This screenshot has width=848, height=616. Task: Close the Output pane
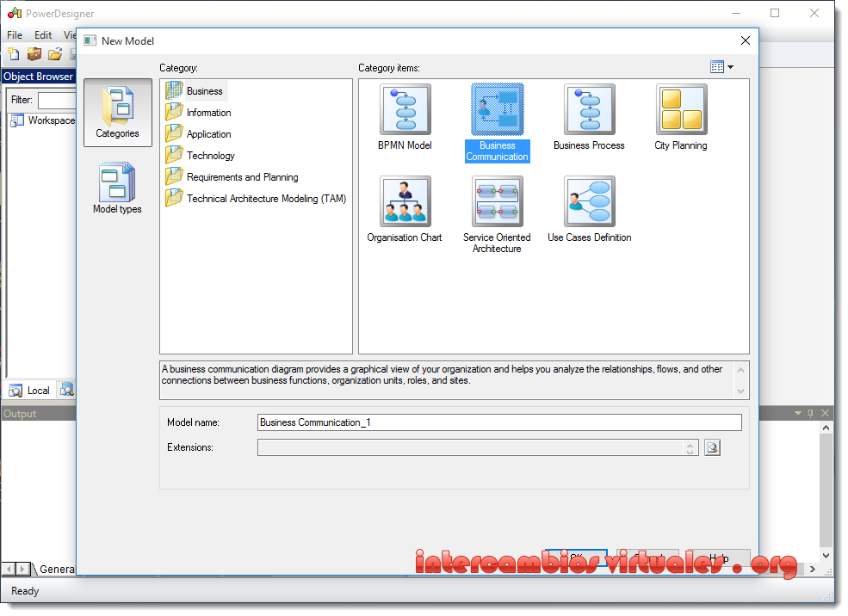(x=825, y=413)
